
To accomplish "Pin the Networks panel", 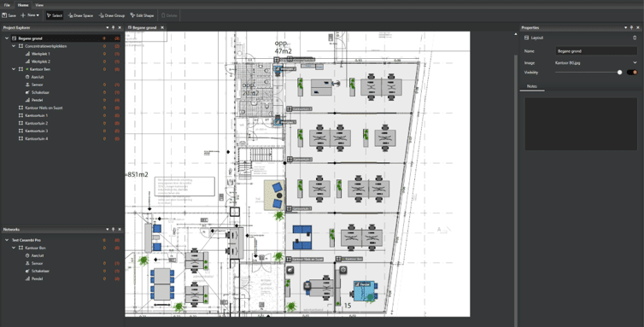I will (114, 229).
